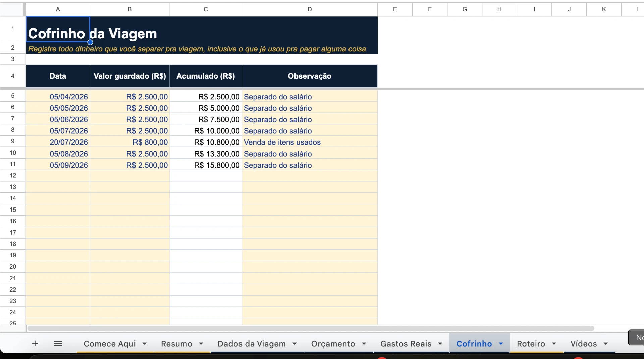Switch to the Comece Aqui sheet

[110, 344]
